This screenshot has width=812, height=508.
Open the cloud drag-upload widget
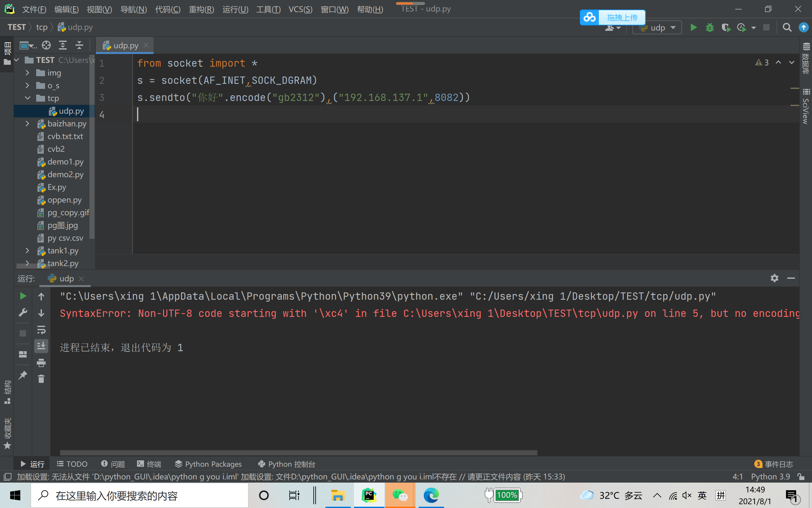(x=613, y=17)
